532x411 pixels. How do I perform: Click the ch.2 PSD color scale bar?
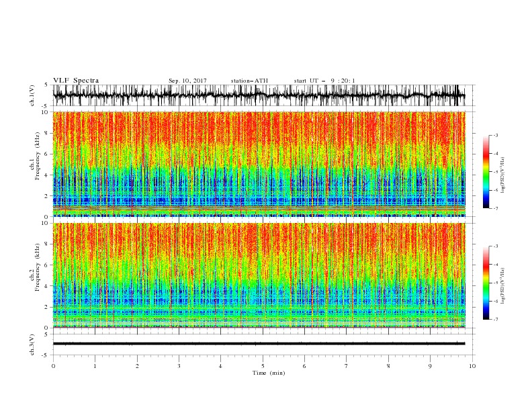(x=486, y=283)
